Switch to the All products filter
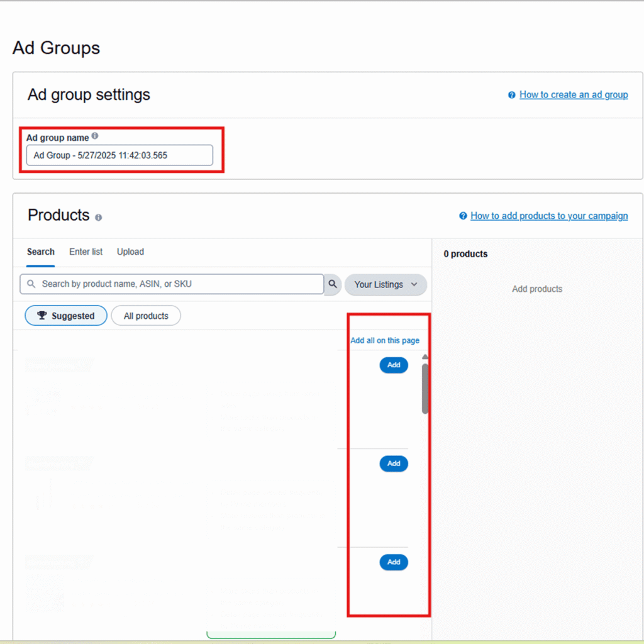 (x=145, y=315)
